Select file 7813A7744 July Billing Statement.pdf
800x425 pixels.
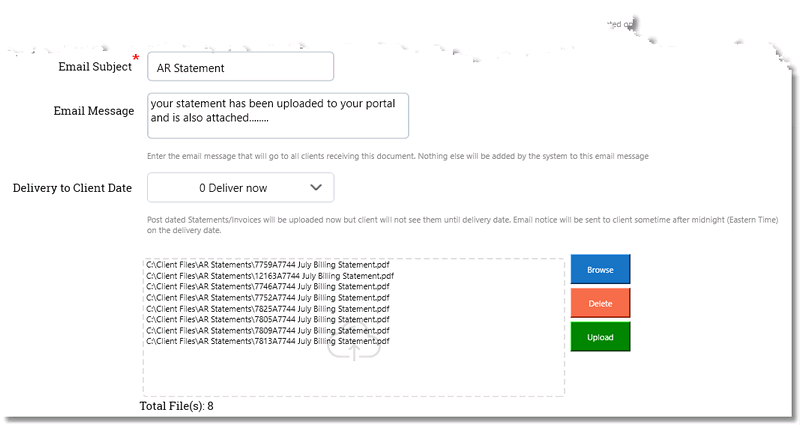tap(268, 341)
